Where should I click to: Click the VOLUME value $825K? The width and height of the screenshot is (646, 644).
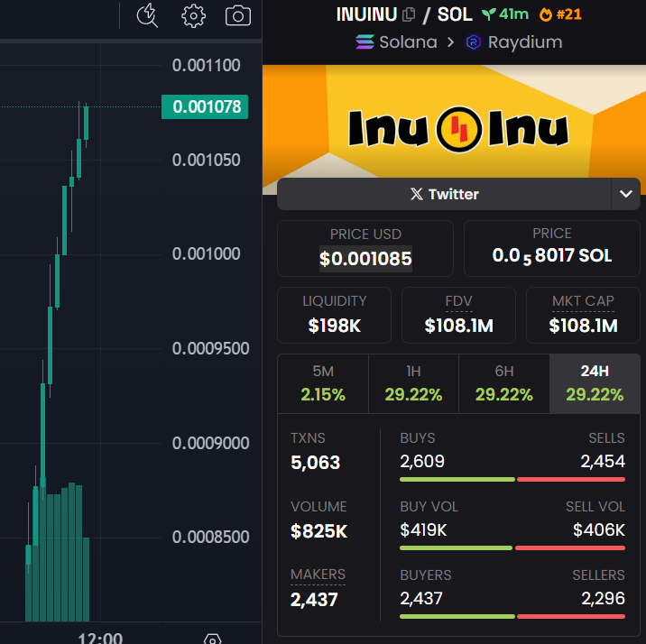pyautogui.click(x=318, y=530)
